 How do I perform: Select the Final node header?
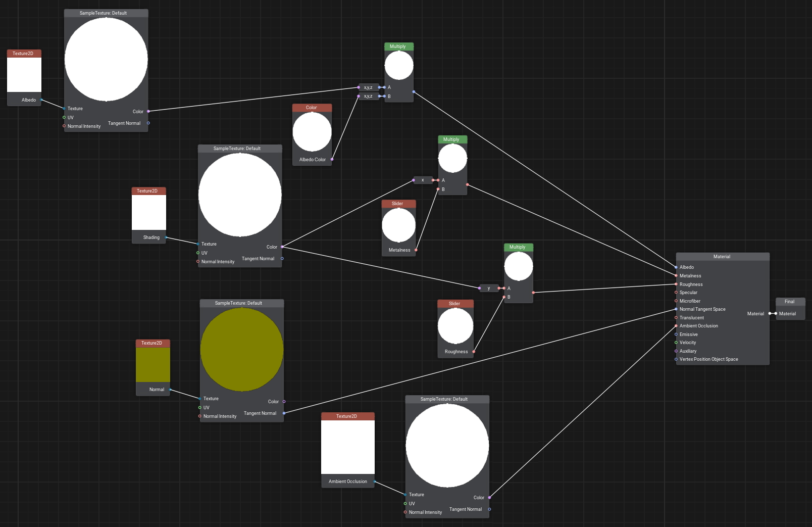coord(790,302)
